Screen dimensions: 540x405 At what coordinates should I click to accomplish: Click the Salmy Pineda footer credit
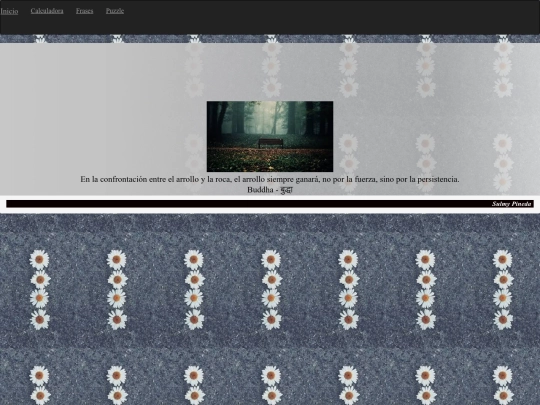[511, 204]
